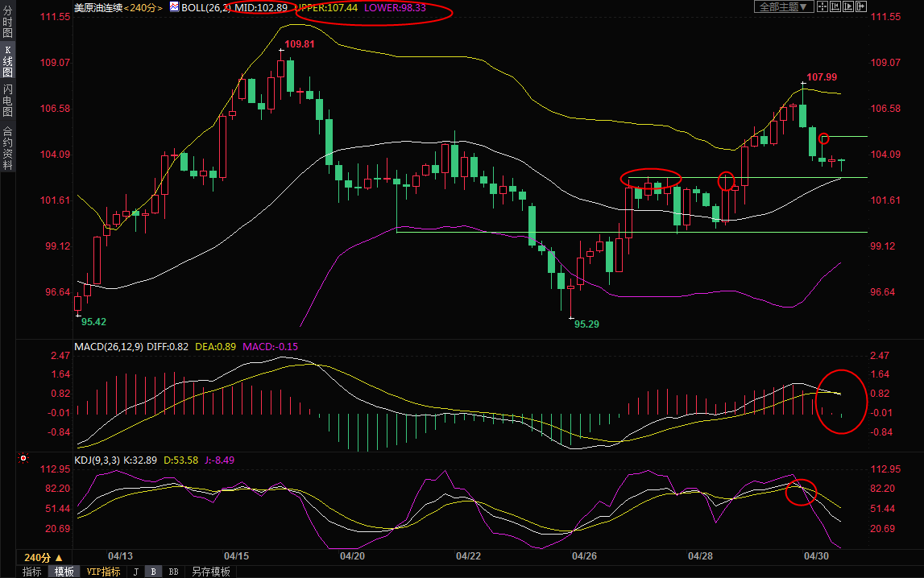Click the expand-right panel icon
This screenshot has width=924, height=578.
coord(860,6)
